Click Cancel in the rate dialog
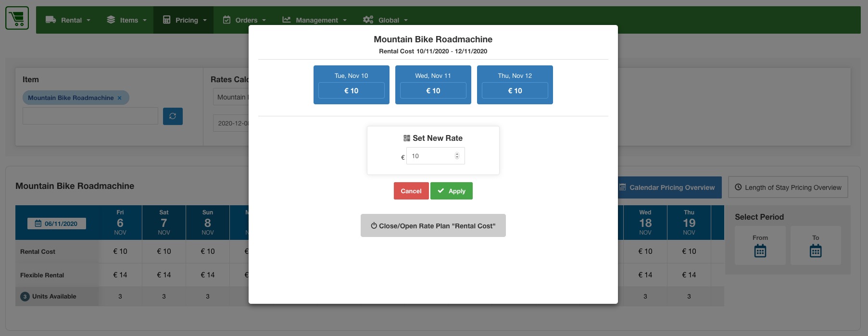Screen dimensions: 868x336 411,191
